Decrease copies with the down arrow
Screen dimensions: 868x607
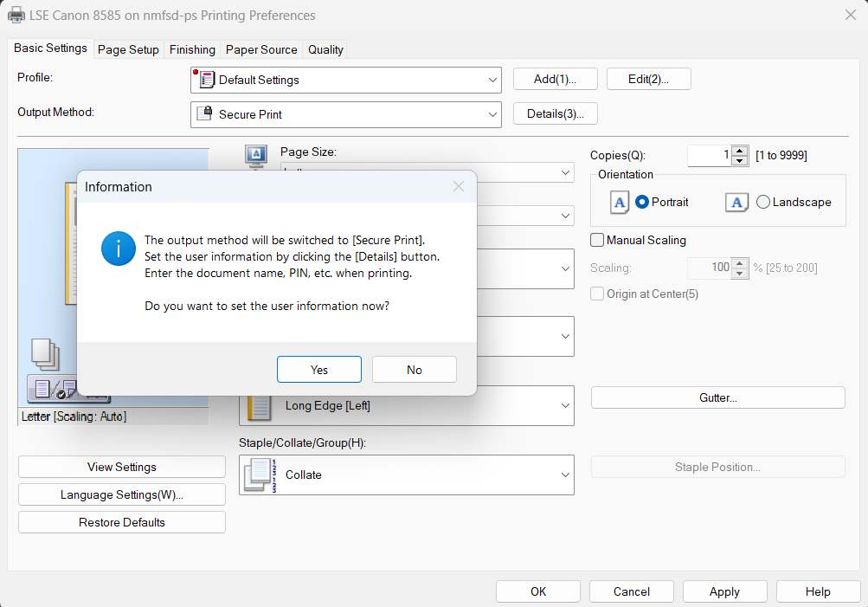[740, 160]
